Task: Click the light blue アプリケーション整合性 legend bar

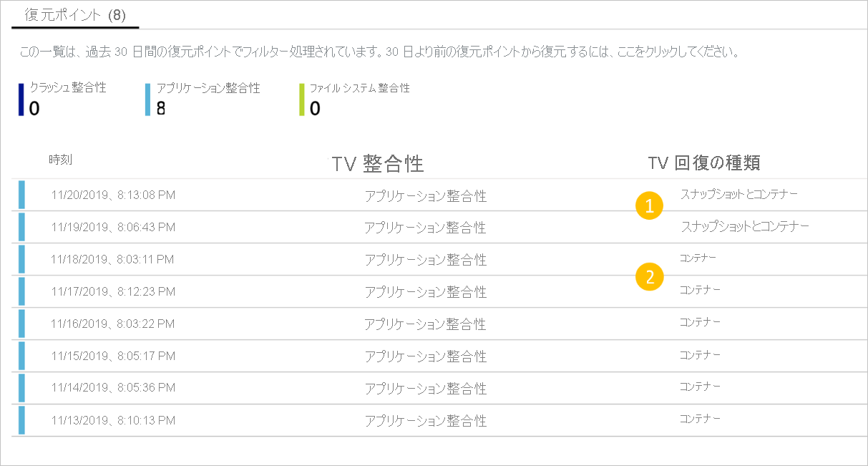Action: pyautogui.click(x=148, y=99)
